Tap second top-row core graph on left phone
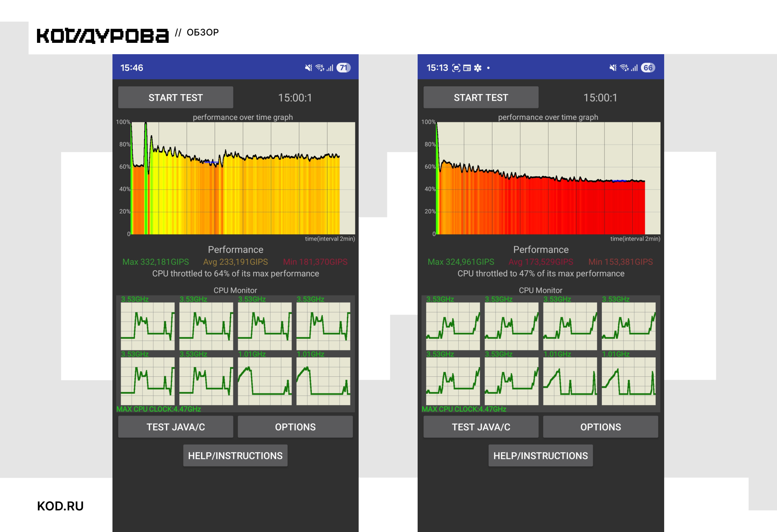777x532 pixels. pyautogui.click(x=206, y=326)
